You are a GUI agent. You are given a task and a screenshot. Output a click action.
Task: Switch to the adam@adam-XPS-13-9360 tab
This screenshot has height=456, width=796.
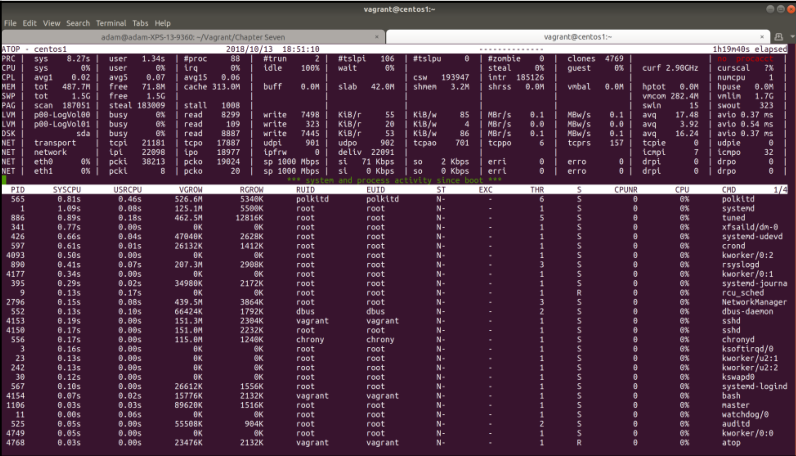(x=193, y=37)
